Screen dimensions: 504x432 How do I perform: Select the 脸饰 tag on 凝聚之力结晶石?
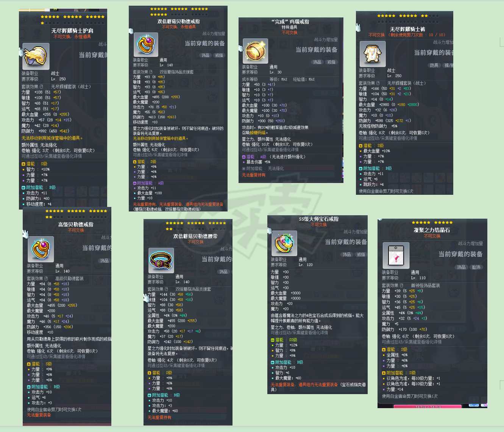click(476, 267)
